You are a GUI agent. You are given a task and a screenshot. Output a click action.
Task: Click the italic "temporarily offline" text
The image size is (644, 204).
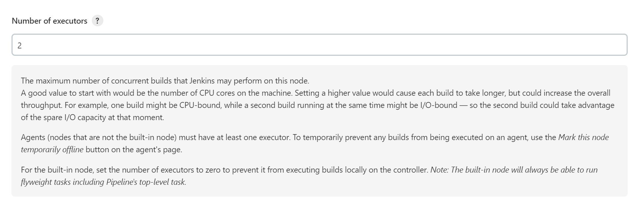pyautogui.click(x=52, y=150)
